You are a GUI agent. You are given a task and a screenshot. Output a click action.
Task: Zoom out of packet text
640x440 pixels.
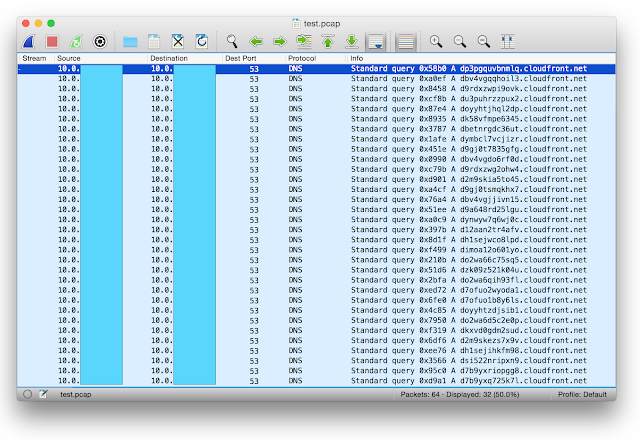click(x=460, y=41)
